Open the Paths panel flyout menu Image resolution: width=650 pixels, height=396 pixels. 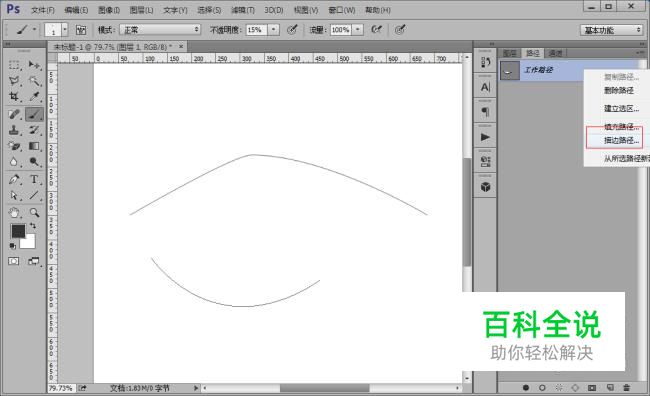(x=640, y=53)
